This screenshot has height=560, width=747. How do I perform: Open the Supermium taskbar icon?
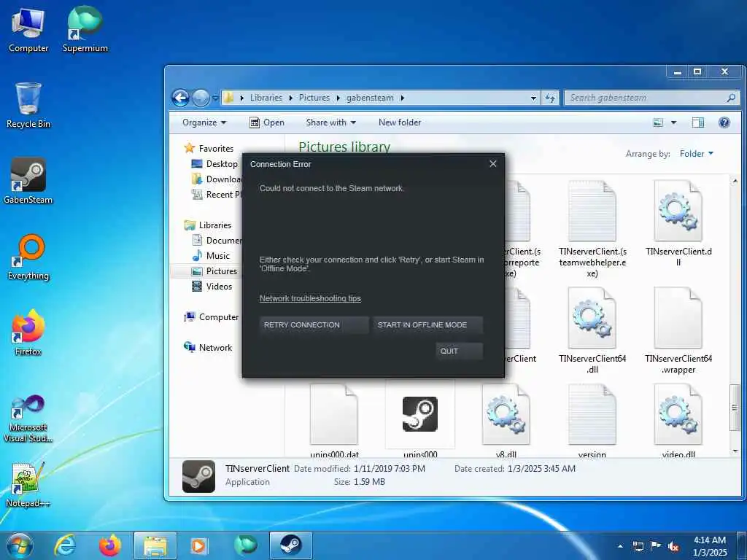click(x=245, y=545)
